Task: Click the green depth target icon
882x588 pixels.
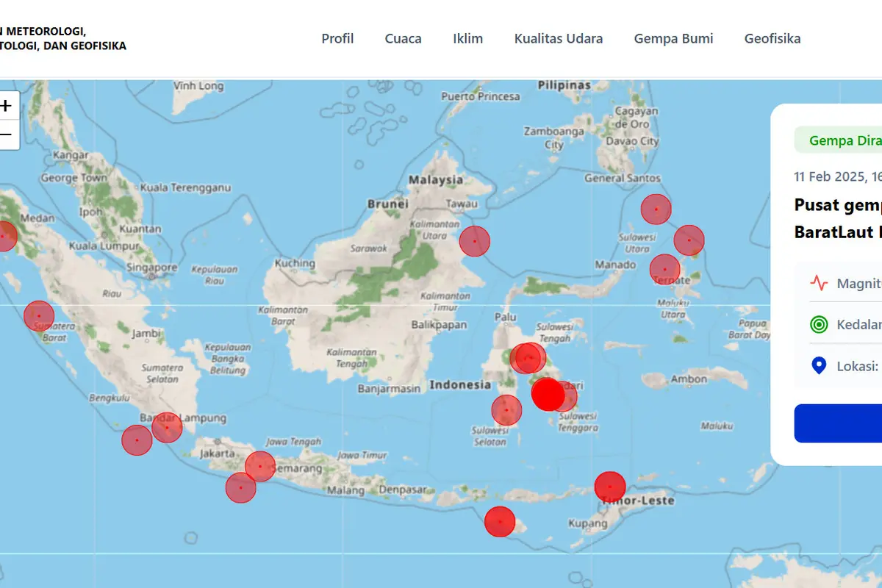Action: click(x=819, y=324)
